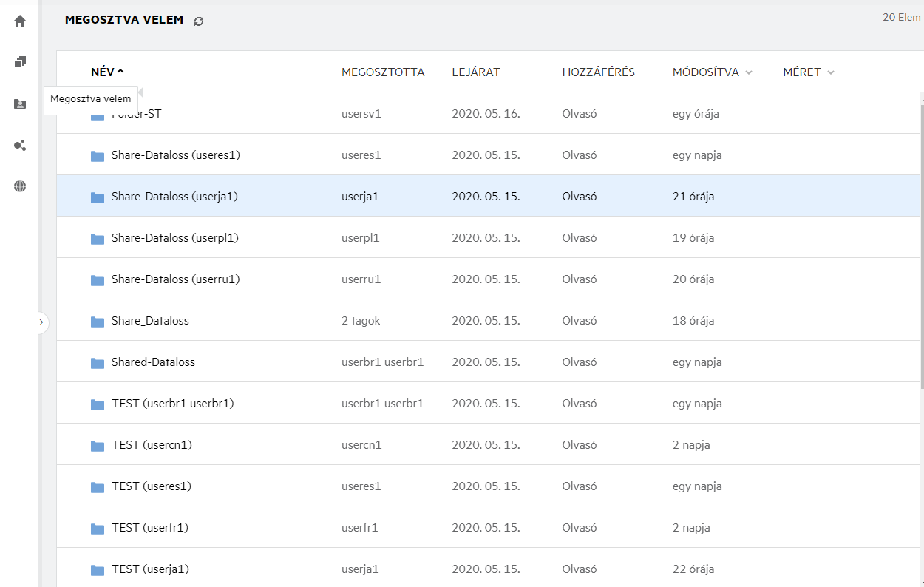This screenshot has width=924, height=587.
Task: Refresh the Megosztva velem list
Action: pyautogui.click(x=198, y=21)
